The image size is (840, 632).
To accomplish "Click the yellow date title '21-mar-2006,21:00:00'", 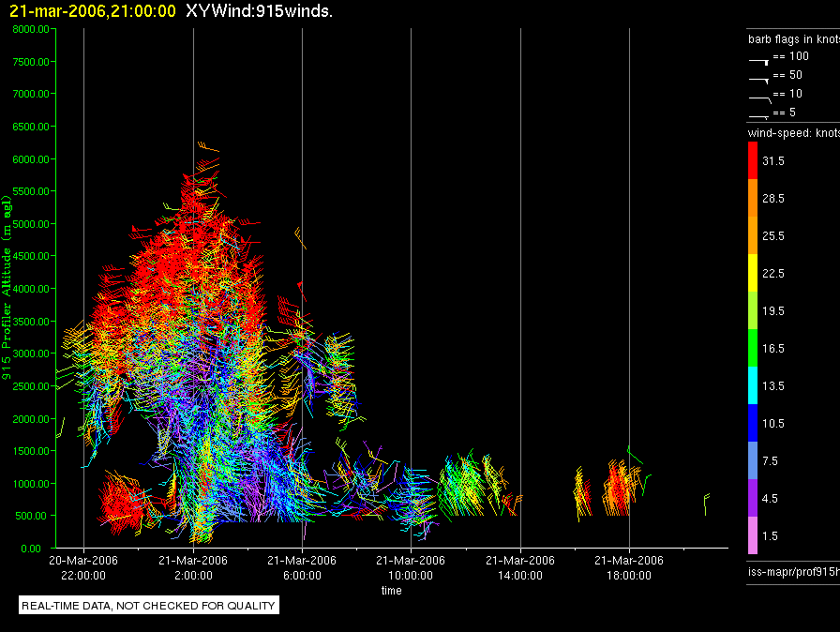I will [93, 11].
